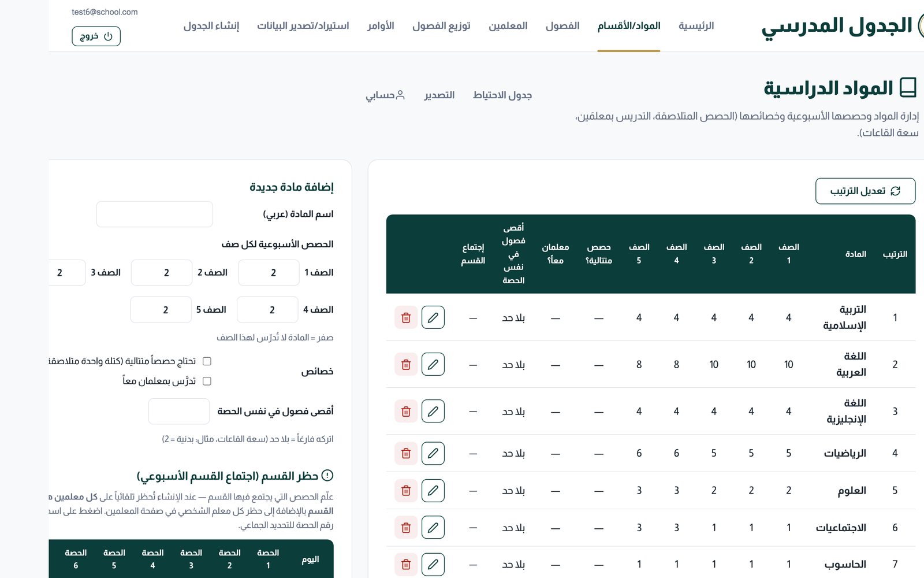Click the إجتماع القسم column header

pyautogui.click(x=473, y=254)
